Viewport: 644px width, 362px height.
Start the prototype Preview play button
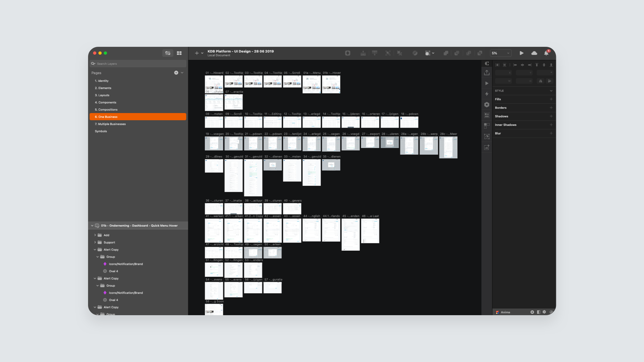coord(521,53)
